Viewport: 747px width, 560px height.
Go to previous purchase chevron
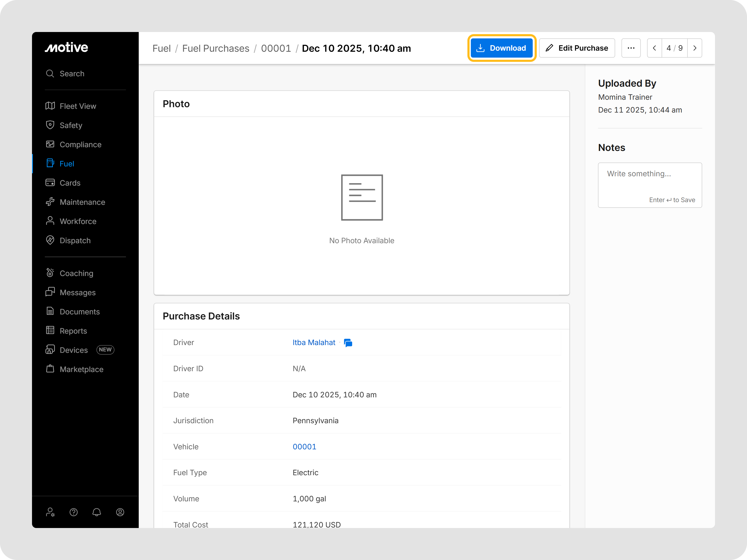[654, 48]
